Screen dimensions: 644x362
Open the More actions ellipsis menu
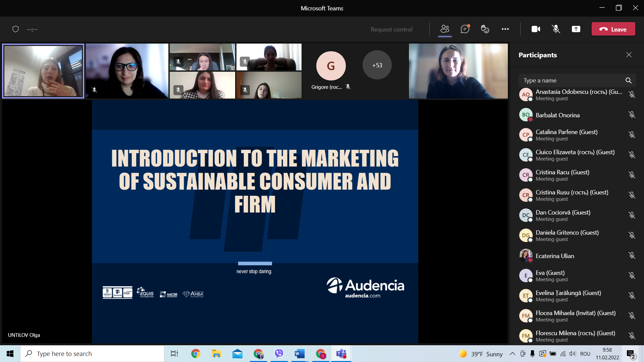tap(505, 29)
